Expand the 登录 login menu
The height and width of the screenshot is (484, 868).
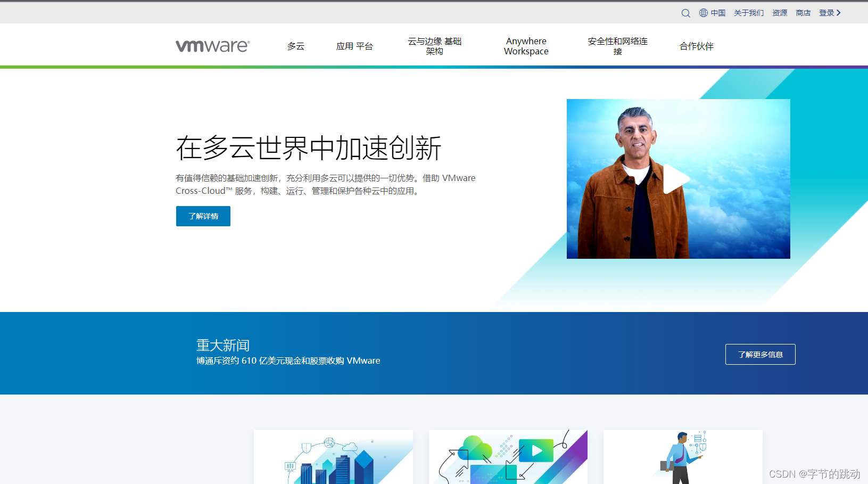click(x=830, y=13)
